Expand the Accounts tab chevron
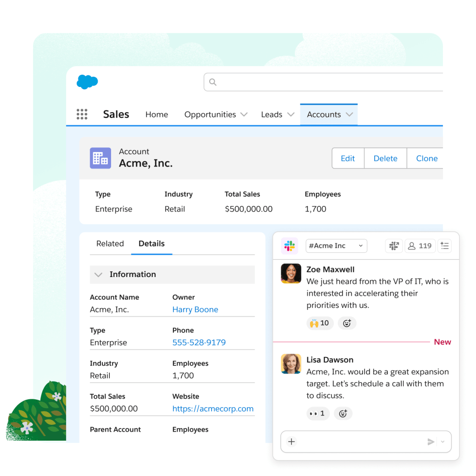Viewport: 476px width, 476px height. coord(350,114)
